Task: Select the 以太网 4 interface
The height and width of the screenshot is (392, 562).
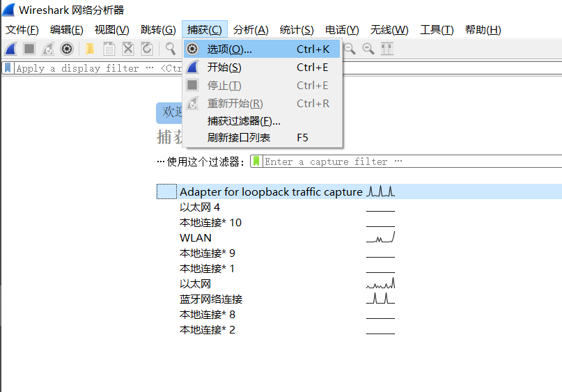Action: 359,207
